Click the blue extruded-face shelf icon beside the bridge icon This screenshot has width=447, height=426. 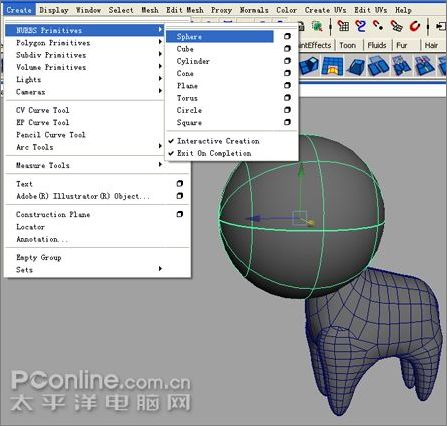pyautogui.click(x=310, y=66)
